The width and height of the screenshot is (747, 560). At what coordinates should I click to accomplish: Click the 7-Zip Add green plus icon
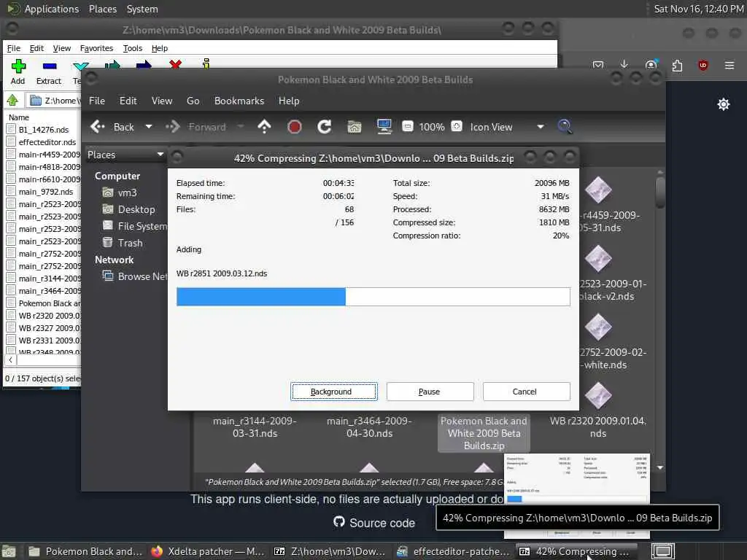18,66
